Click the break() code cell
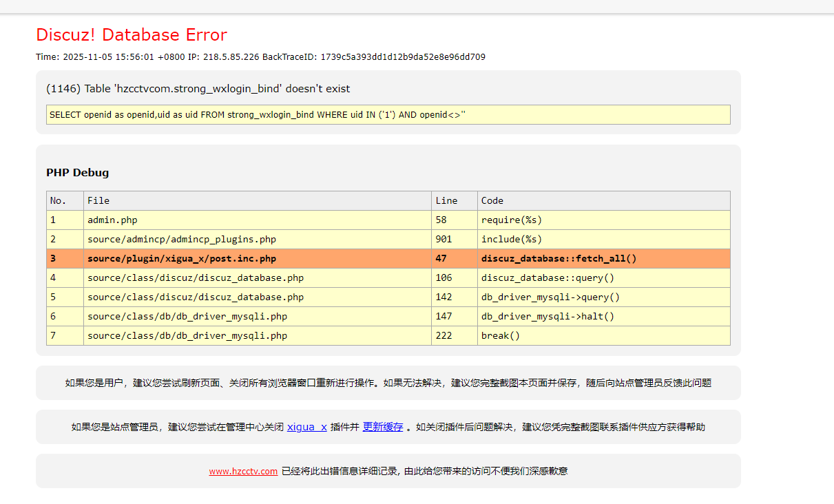This screenshot has width=834, height=504. point(604,336)
